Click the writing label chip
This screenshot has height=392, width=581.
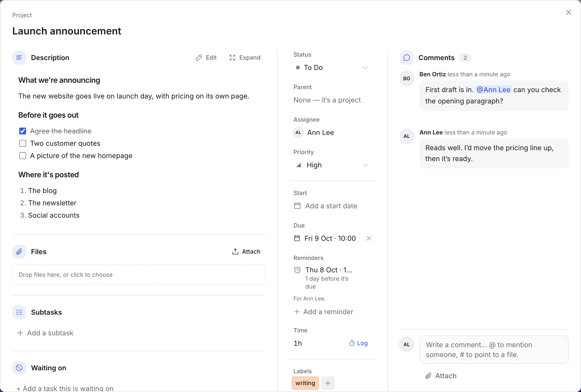pyautogui.click(x=305, y=383)
